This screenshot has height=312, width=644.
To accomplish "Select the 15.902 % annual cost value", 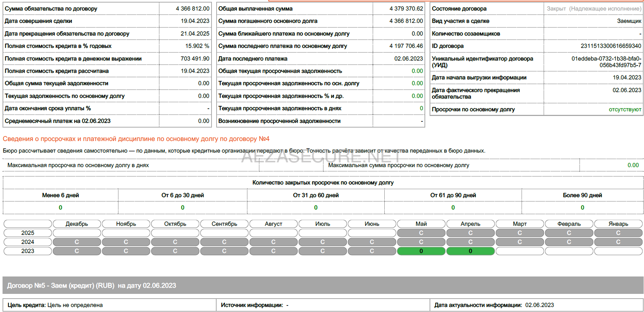I will 197,46.
